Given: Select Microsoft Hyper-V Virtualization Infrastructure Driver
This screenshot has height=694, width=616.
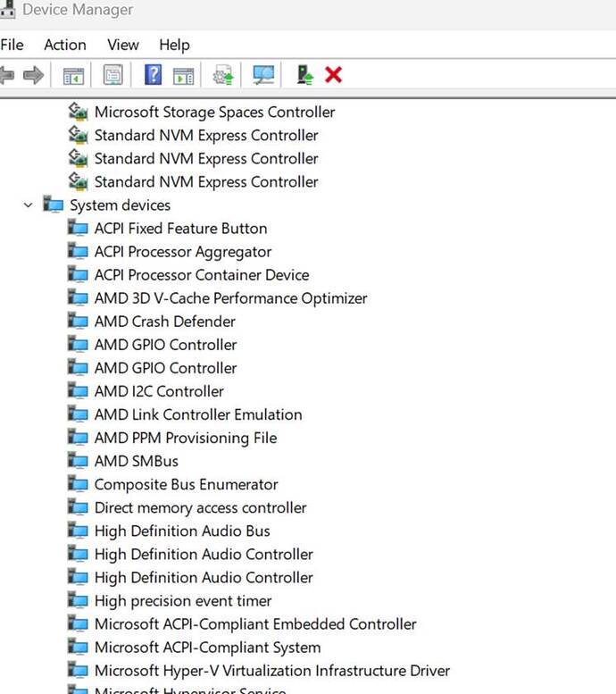Looking at the screenshot, I should coord(271,671).
